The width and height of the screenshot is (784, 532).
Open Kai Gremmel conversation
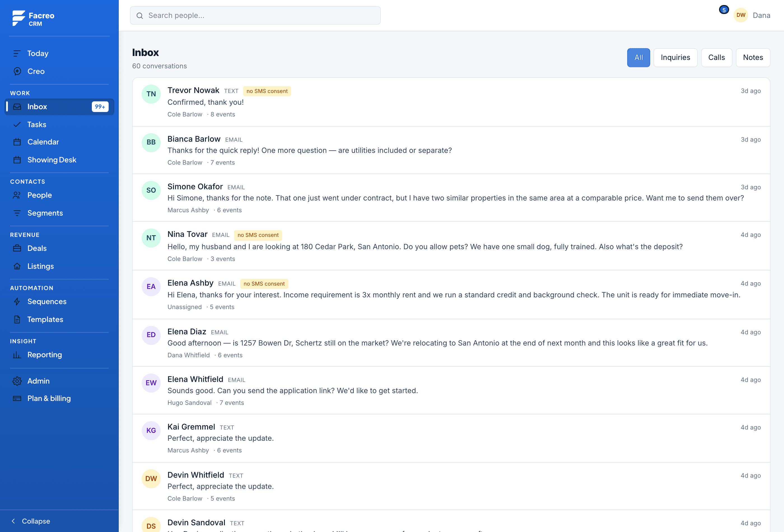point(451,438)
